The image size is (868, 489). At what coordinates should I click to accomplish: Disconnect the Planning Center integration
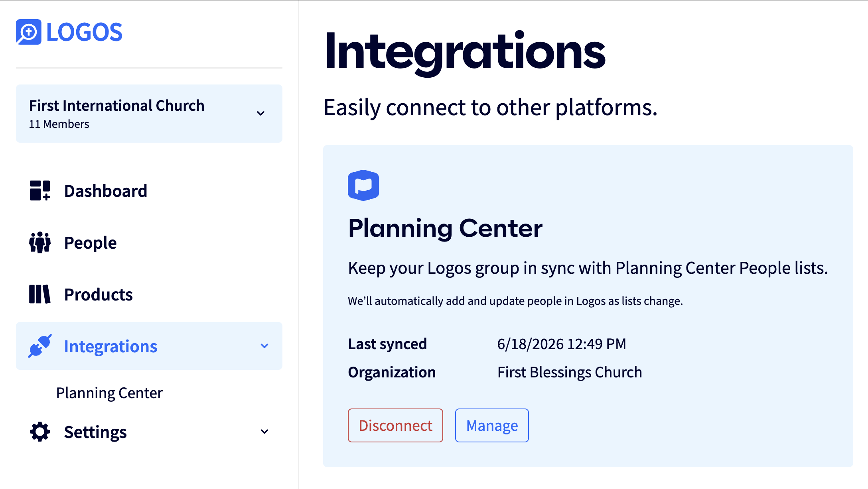[x=395, y=425]
